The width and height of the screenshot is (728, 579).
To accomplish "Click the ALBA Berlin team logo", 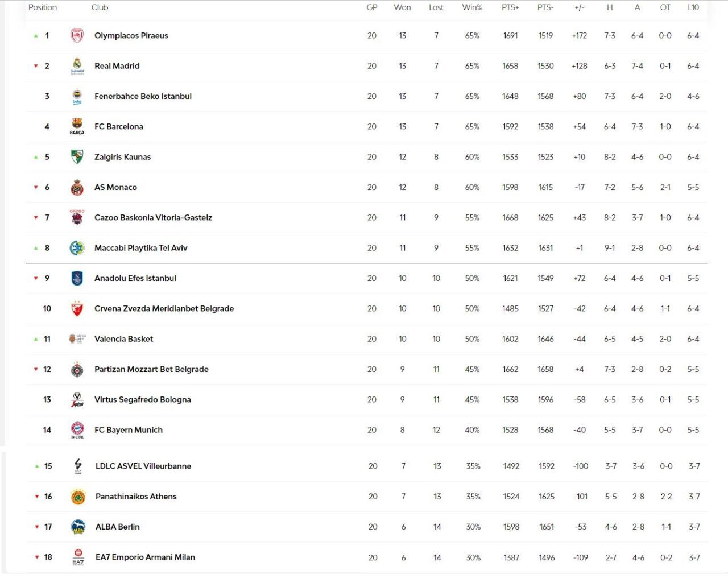I will click(x=78, y=527).
